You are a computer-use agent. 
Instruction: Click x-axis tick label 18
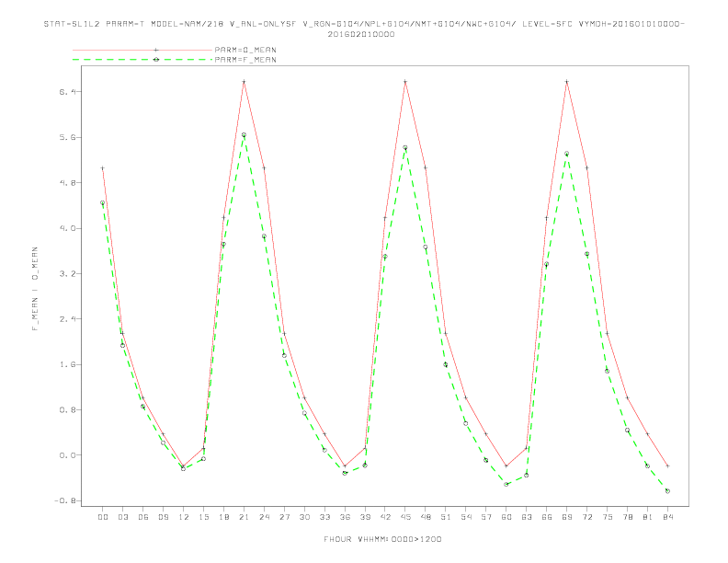point(223,517)
